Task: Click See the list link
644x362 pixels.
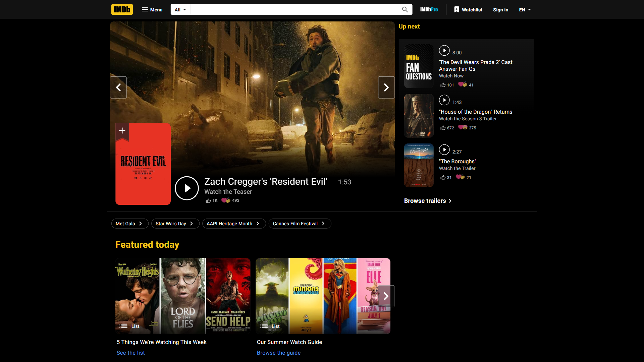Action: tap(131, 353)
